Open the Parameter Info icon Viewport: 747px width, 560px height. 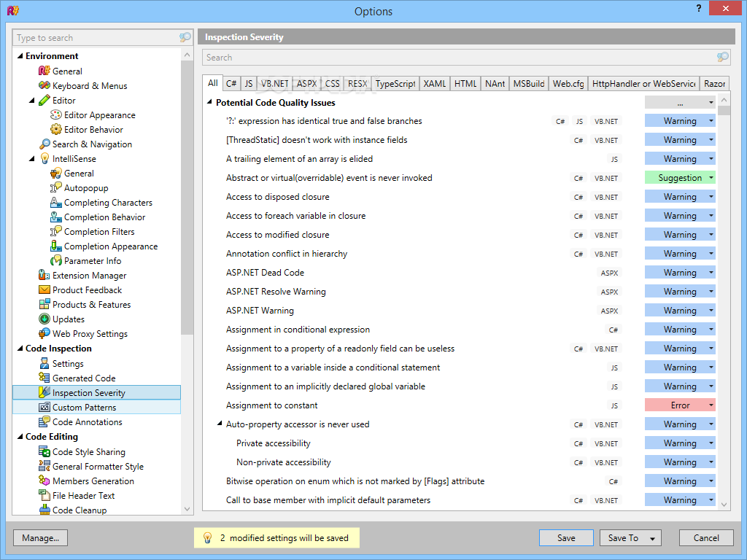(55, 261)
